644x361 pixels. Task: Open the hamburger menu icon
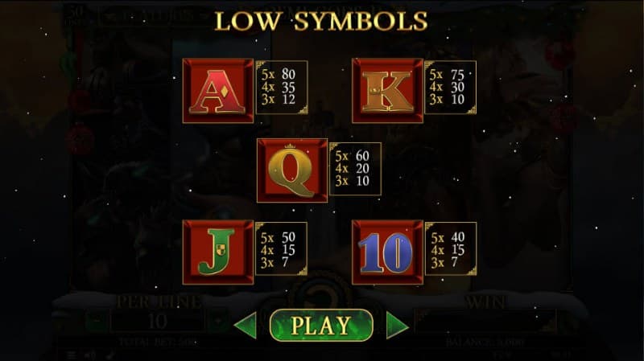point(72,355)
